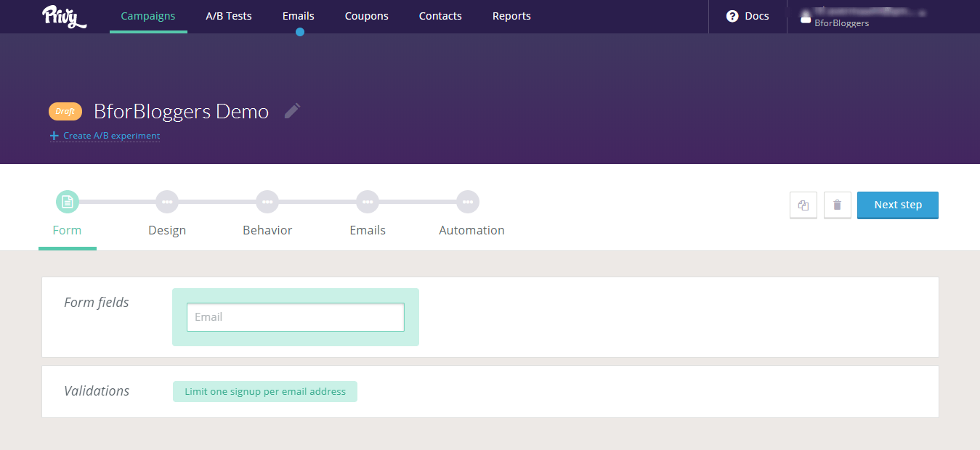Open the Emails navigation item

(x=299, y=16)
